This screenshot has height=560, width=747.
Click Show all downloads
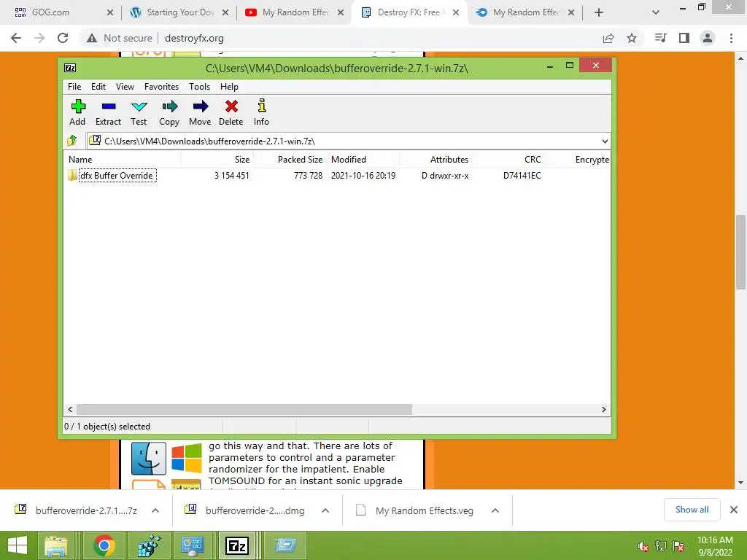pos(692,510)
